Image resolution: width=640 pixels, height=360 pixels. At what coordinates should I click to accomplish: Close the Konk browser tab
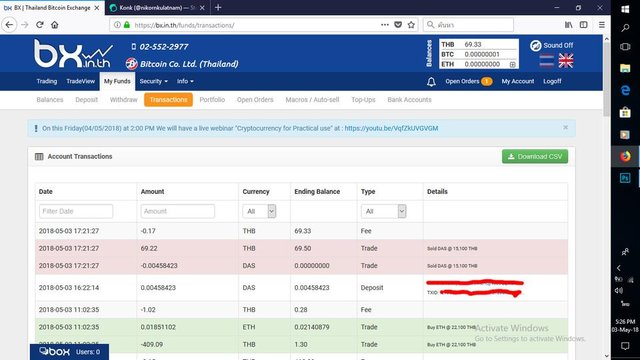(x=202, y=8)
